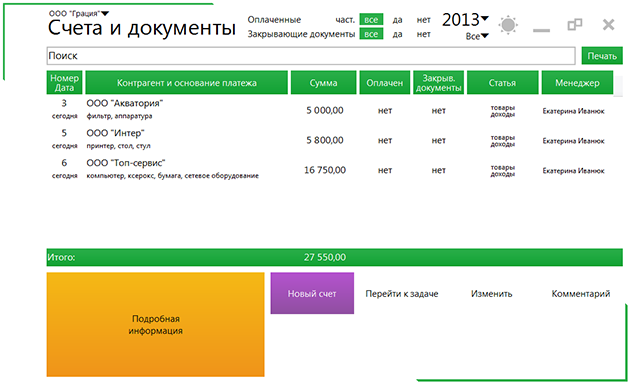Click the Печать button
Screen dimensions: 630x384
[602, 56]
